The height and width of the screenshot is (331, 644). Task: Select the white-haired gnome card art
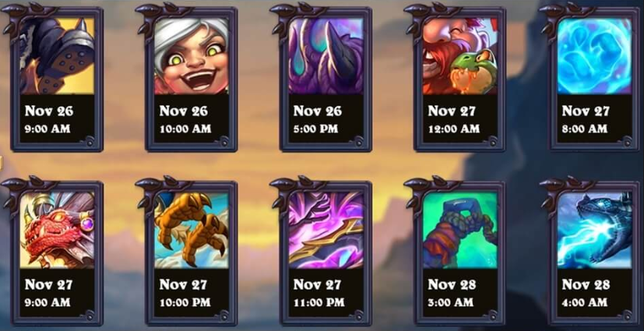tap(192, 56)
